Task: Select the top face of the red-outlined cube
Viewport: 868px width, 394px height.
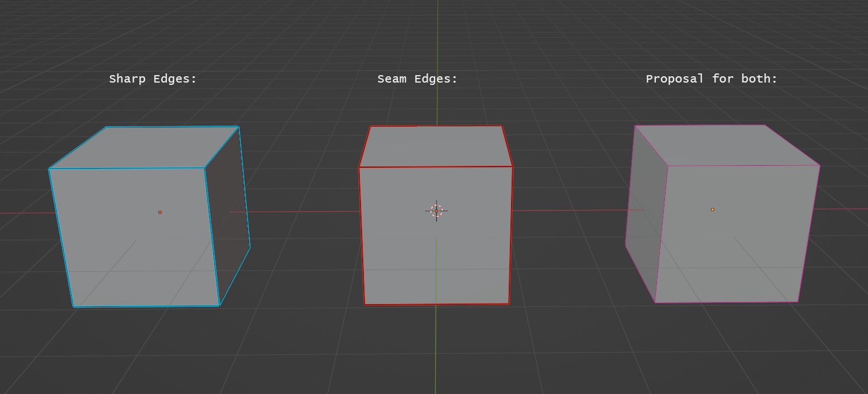Action: pyautogui.click(x=436, y=146)
